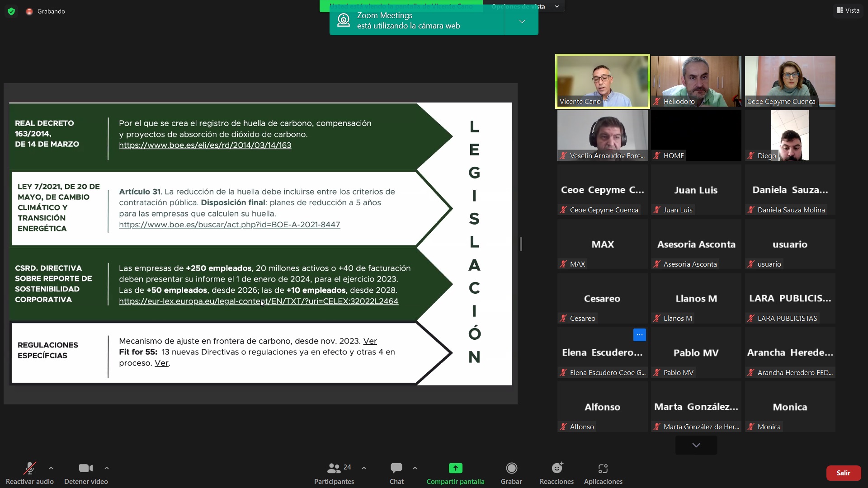Screen dimensions: 868x488
Task: Open the Vista layout menu
Action: click(848, 10)
